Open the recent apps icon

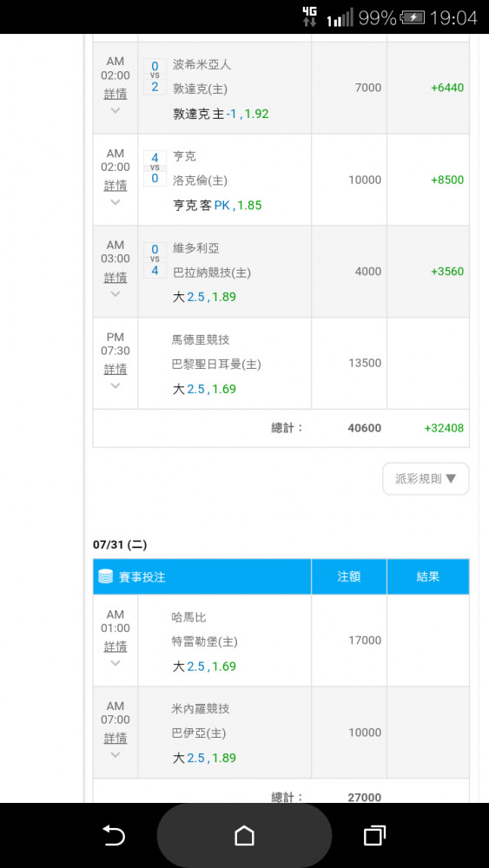click(374, 835)
